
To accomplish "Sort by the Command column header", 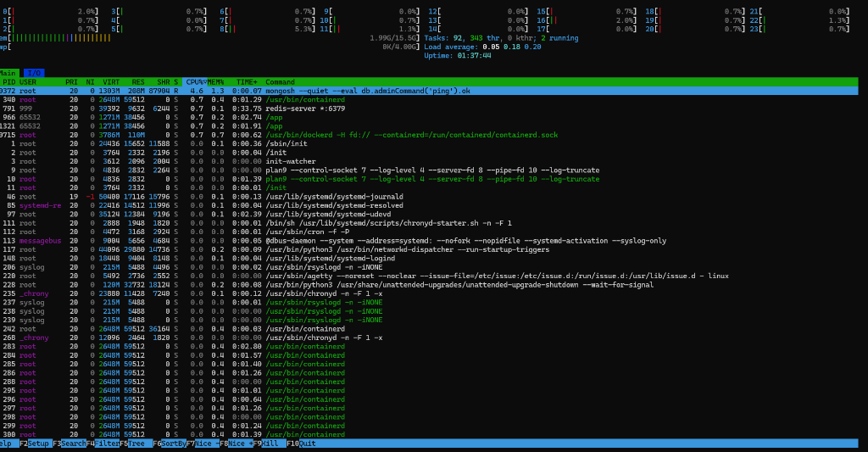I will [x=280, y=82].
